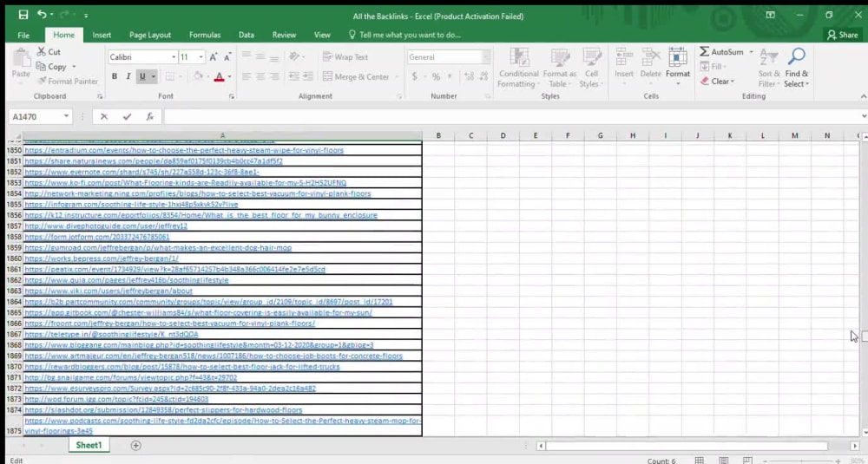Open the font color dropdown arrow
Screen dimensions: 868x464
(x=230, y=77)
